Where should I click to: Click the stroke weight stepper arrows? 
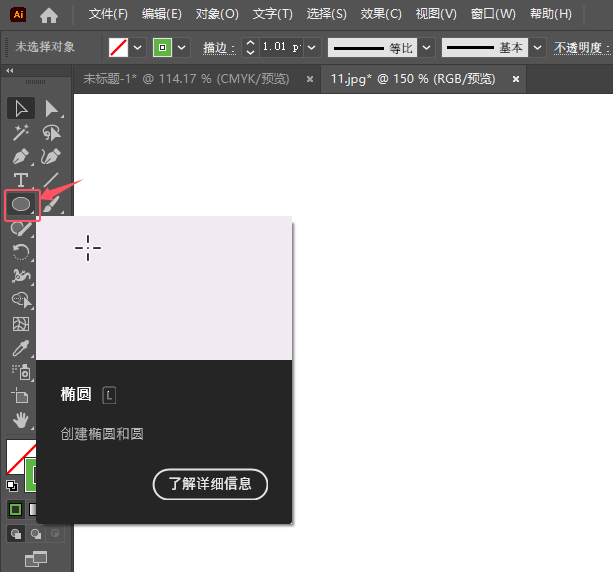point(250,48)
